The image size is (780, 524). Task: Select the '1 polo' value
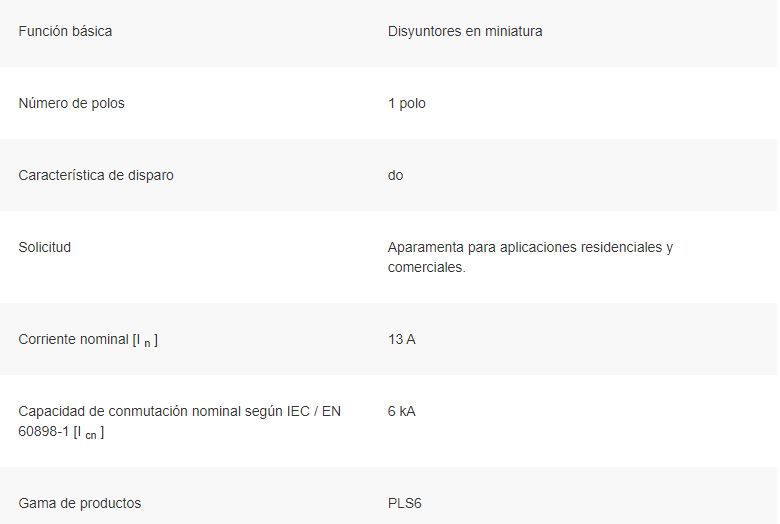point(407,104)
